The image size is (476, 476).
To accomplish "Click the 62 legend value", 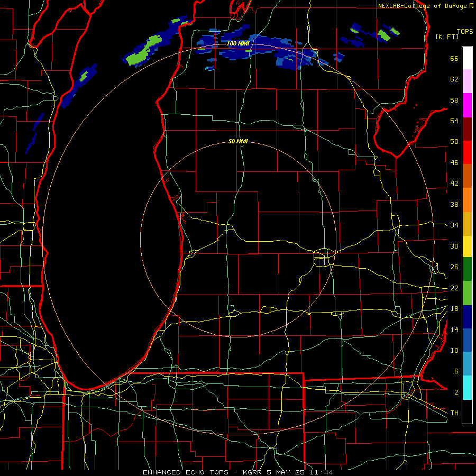I will 454,79.
